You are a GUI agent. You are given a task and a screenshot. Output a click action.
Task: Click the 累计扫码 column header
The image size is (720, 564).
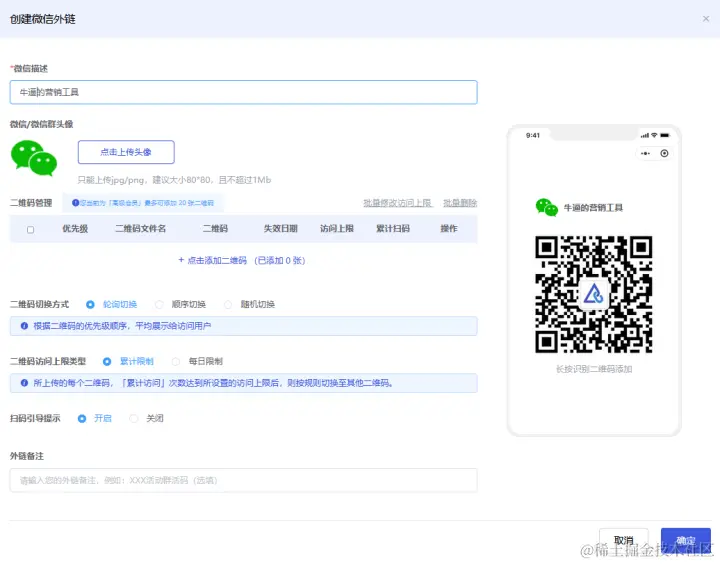point(393,229)
